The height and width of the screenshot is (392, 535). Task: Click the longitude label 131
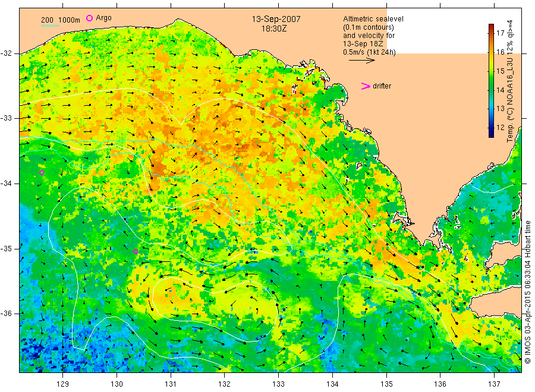171,384
